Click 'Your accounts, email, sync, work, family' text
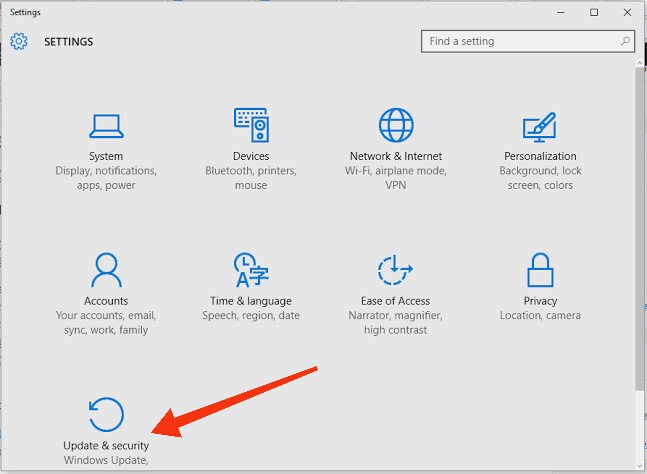 (106, 323)
